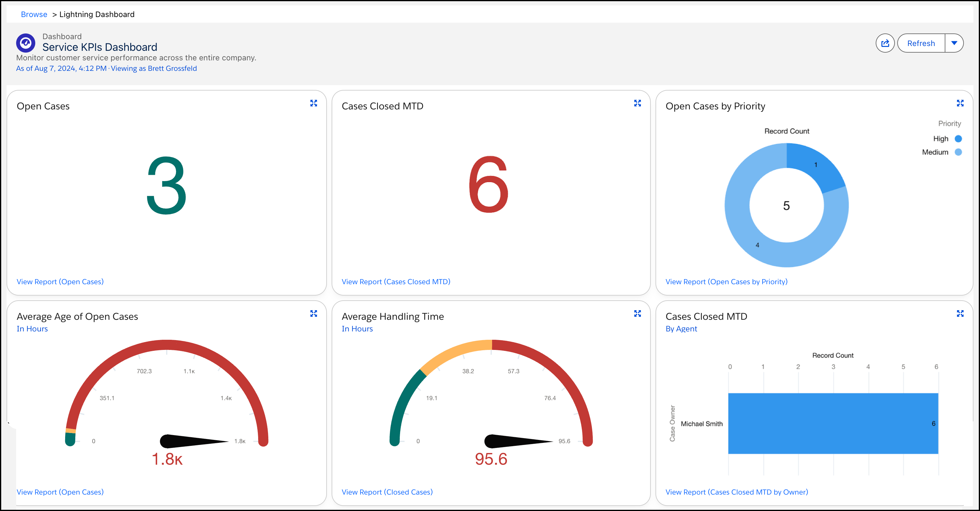The width and height of the screenshot is (980, 511).
Task: Click the Average Age gauge needle
Action: click(x=194, y=441)
